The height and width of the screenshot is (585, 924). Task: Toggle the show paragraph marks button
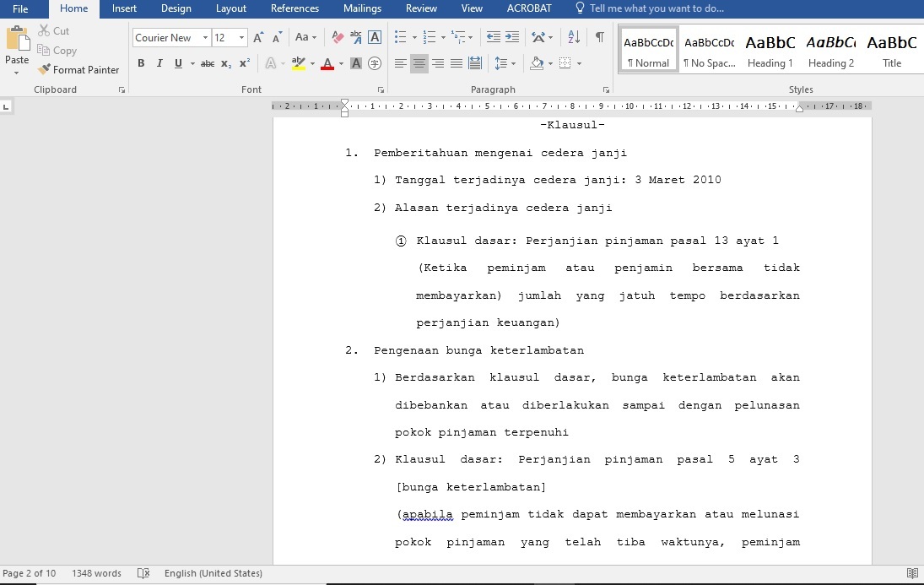599,37
